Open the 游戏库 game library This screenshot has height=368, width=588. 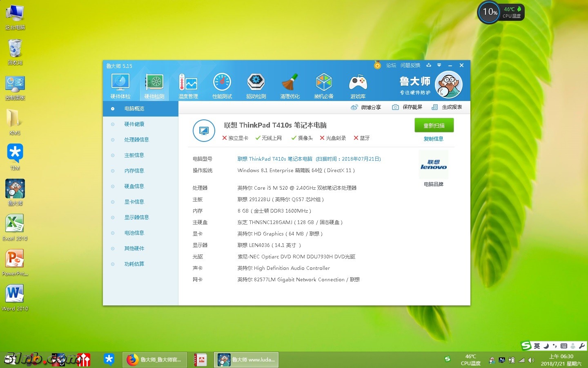358,85
